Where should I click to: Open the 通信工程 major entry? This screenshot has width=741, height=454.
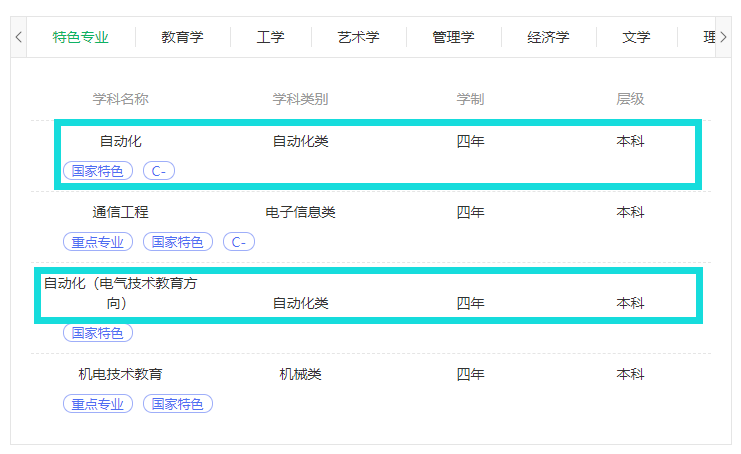pos(120,212)
